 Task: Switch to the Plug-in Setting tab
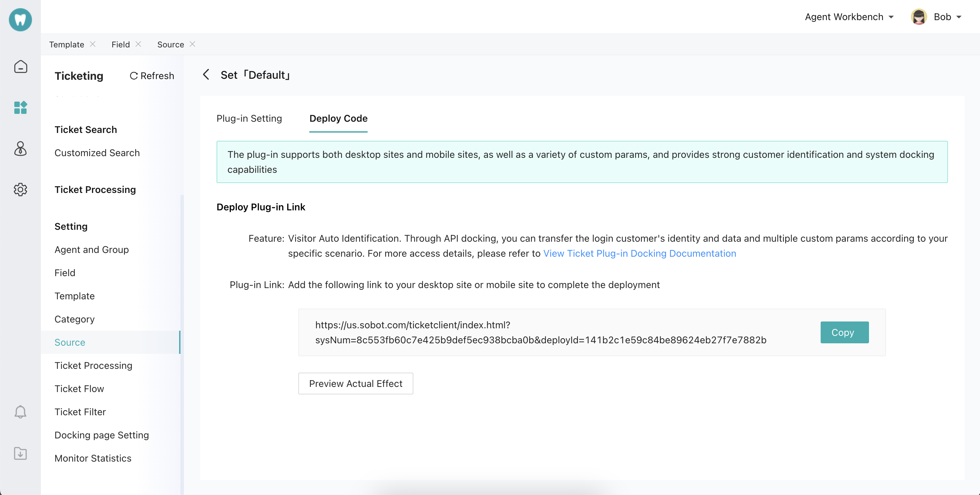[x=249, y=118]
